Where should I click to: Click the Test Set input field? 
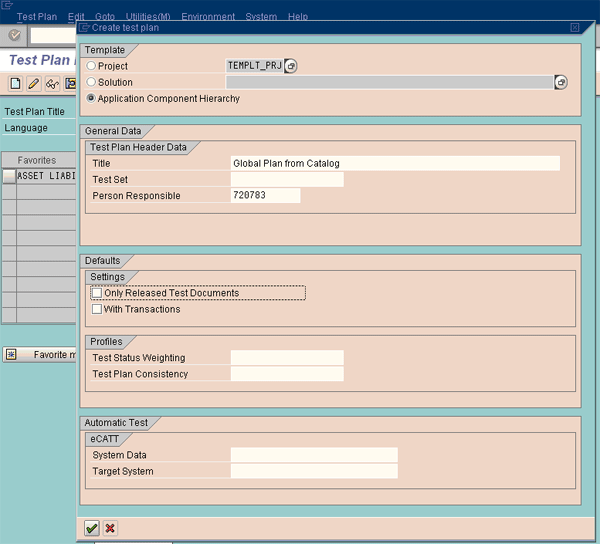(287, 179)
